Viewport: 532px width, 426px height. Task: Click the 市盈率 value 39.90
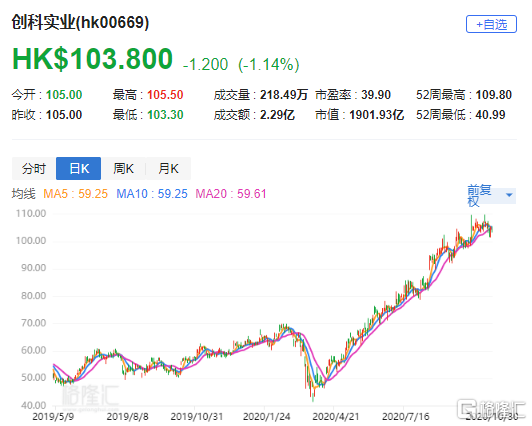376,95
